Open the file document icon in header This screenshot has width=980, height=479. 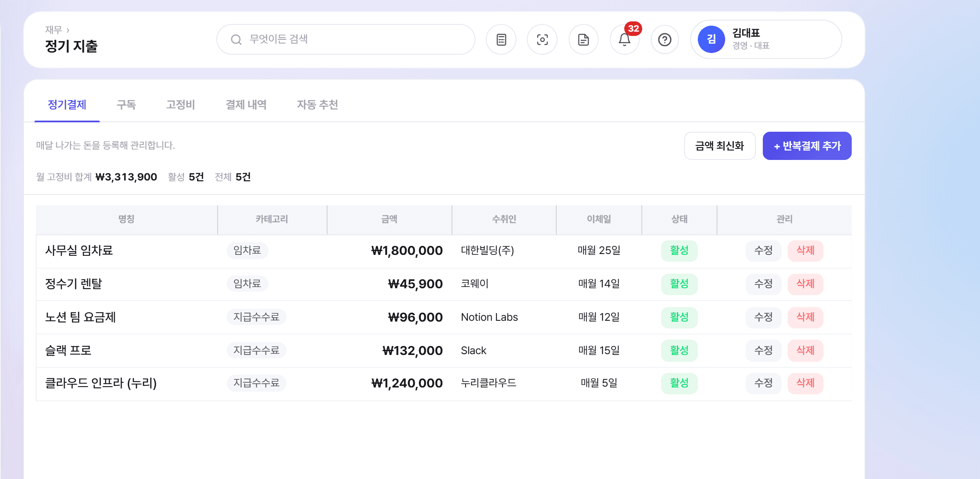point(584,40)
